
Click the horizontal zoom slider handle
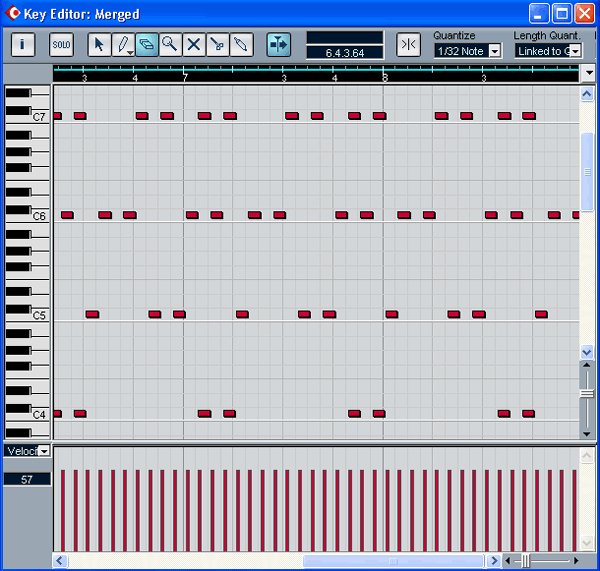[x=526, y=561]
